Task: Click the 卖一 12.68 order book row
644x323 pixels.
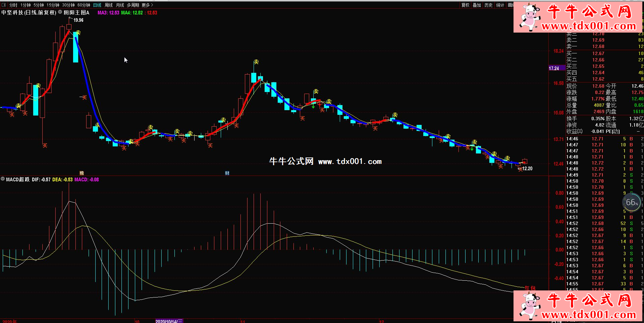Action: pos(605,46)
